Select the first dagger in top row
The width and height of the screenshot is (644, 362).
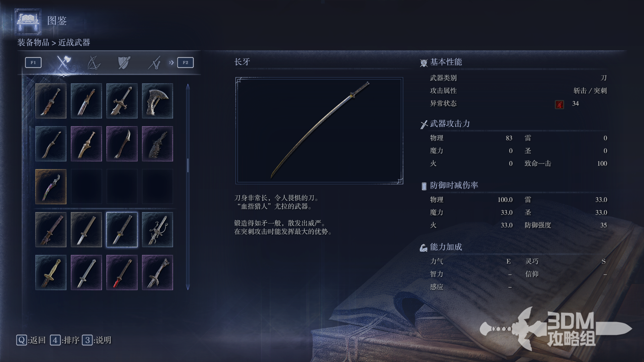click(x=51, y=101)
